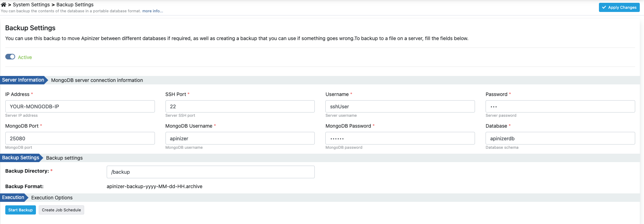Click the 'MongoDB Port' field label
The image size is (644, 224).
(22, 126)
